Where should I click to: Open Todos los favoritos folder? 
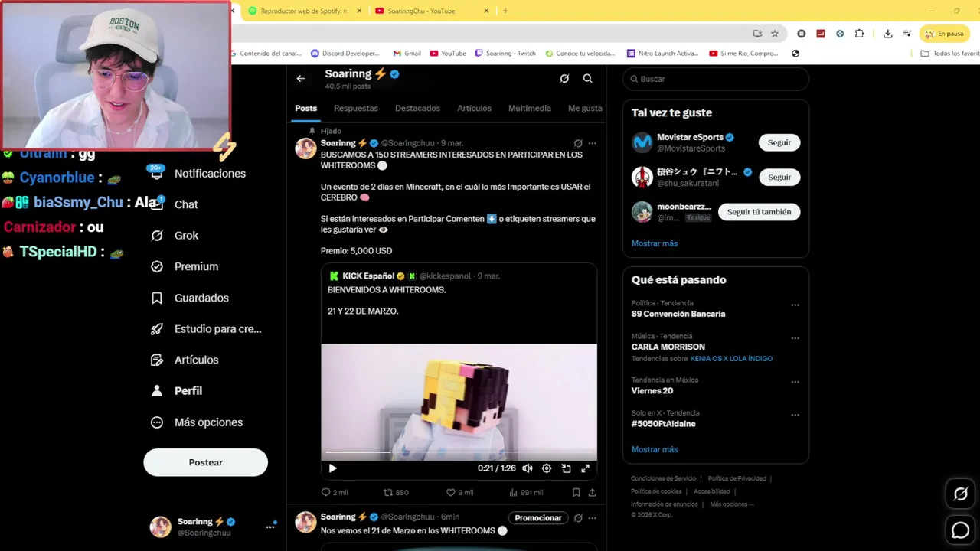tap(950, 54)
